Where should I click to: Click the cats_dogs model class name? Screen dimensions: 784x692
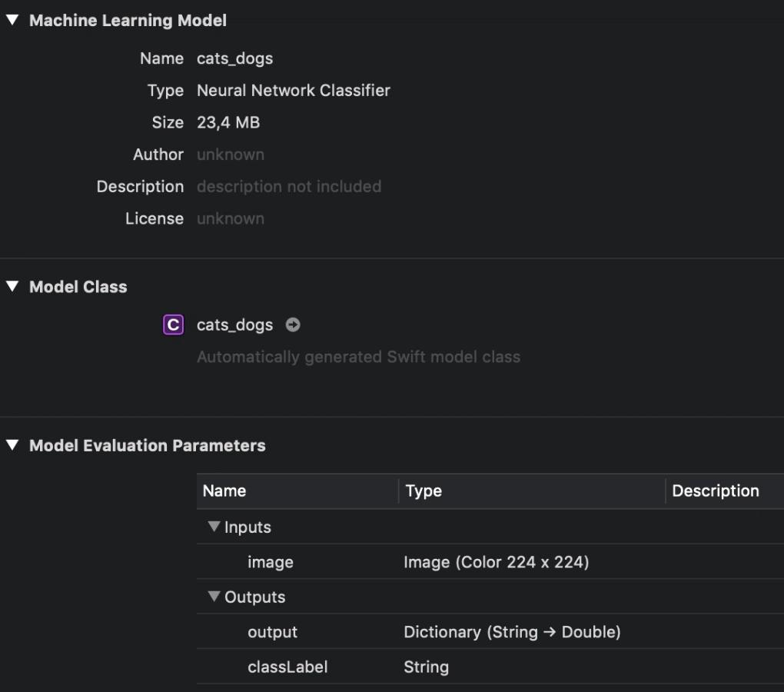[234, 325]
